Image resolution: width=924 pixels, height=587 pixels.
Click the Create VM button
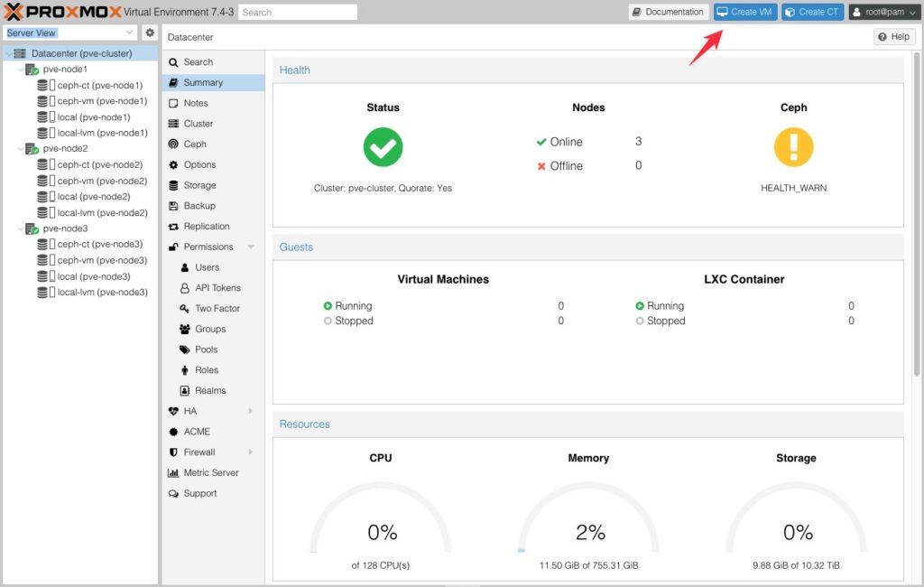(745, 12)
